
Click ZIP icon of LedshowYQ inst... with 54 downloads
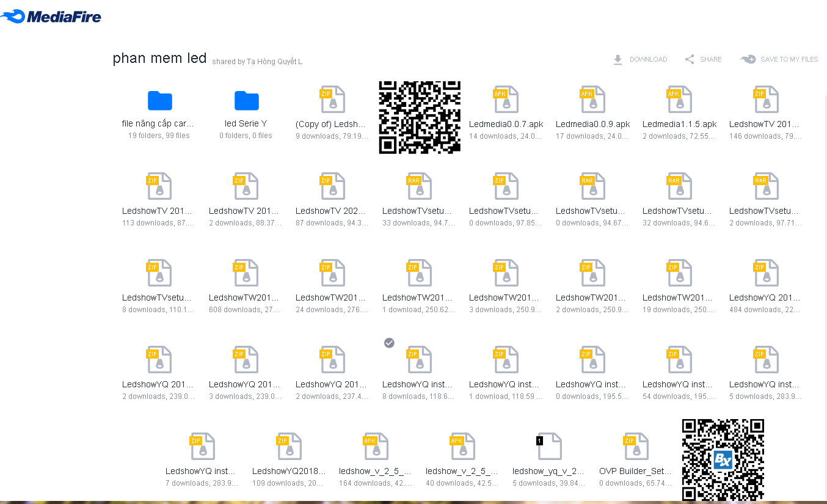680,359
